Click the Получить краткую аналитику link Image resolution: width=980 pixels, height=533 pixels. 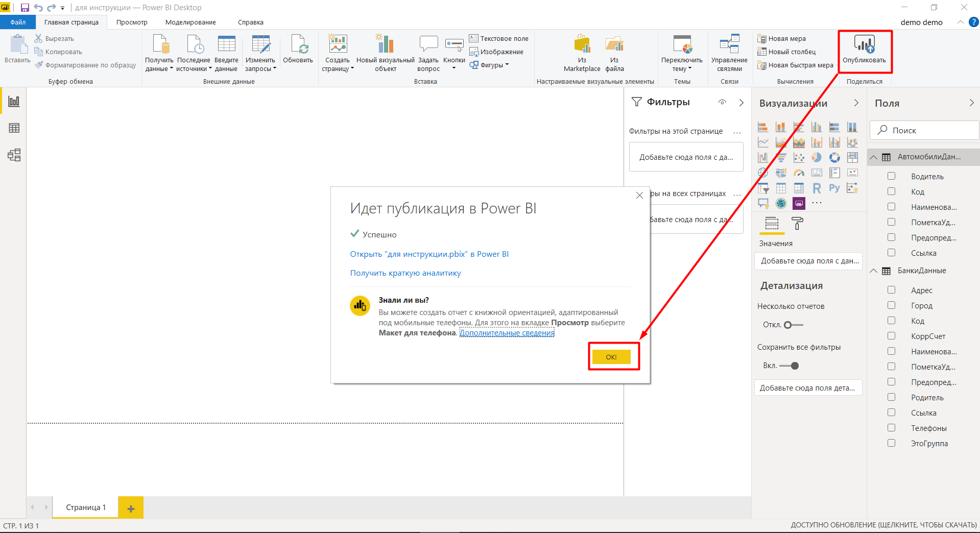pyautogui.click(x=405, y=273)
